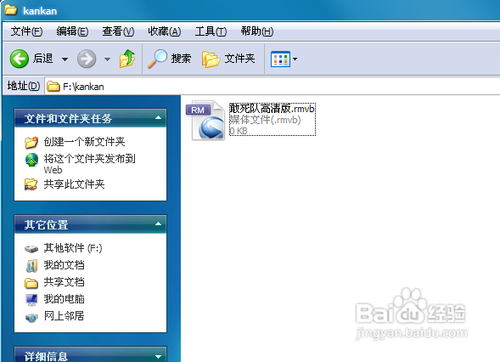Click the address bar showing F:\kankan
Image resolution: width=500 pixels, height=362 pixels.
pyautogui.click(x=272, y=87)
